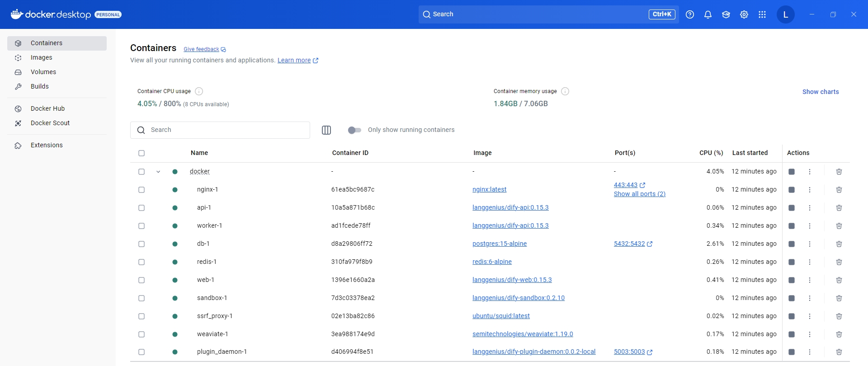The width and height of the screenshot is (868, 366).
Task: Click the Show charts button
Action: pos(821,92)
